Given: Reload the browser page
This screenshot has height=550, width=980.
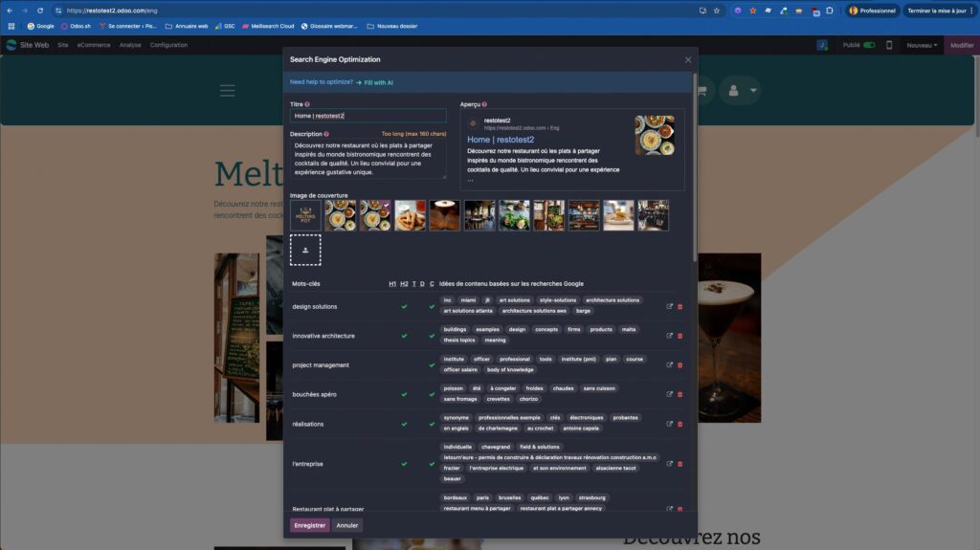Looking at the screenshot, I should point(40,11).
